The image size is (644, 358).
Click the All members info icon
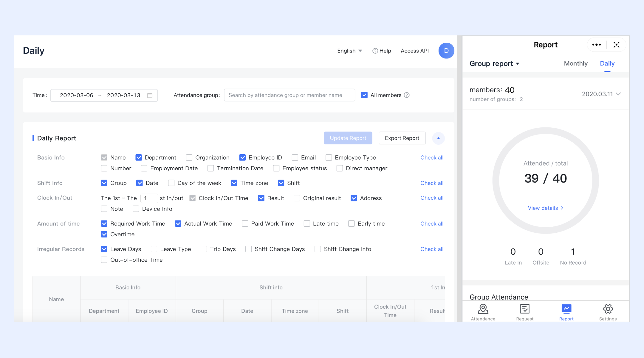[x=407, y=95]
